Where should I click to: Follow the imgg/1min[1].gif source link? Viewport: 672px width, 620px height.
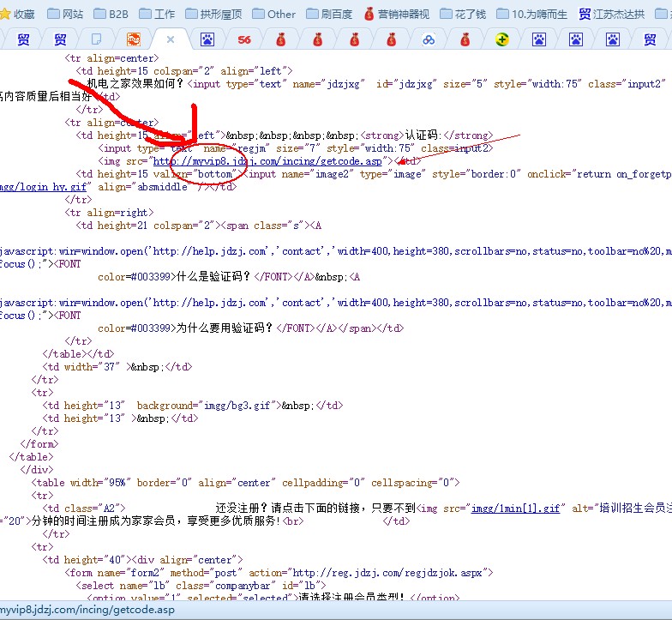[x=515, y=509]
